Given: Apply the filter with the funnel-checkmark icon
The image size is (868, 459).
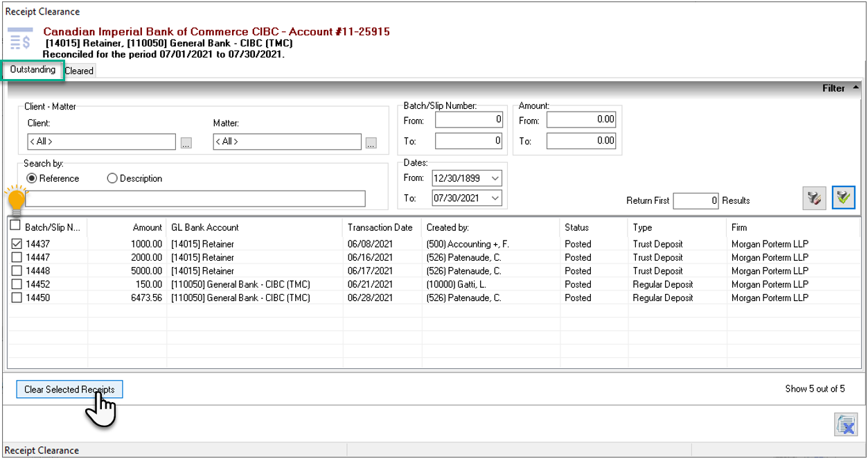Looking at the screenshot, I should pyautogui.click(x=844, y=198).
